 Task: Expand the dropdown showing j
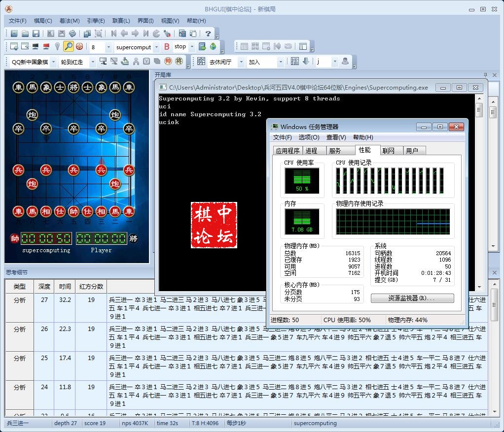(x=335, y=62)
